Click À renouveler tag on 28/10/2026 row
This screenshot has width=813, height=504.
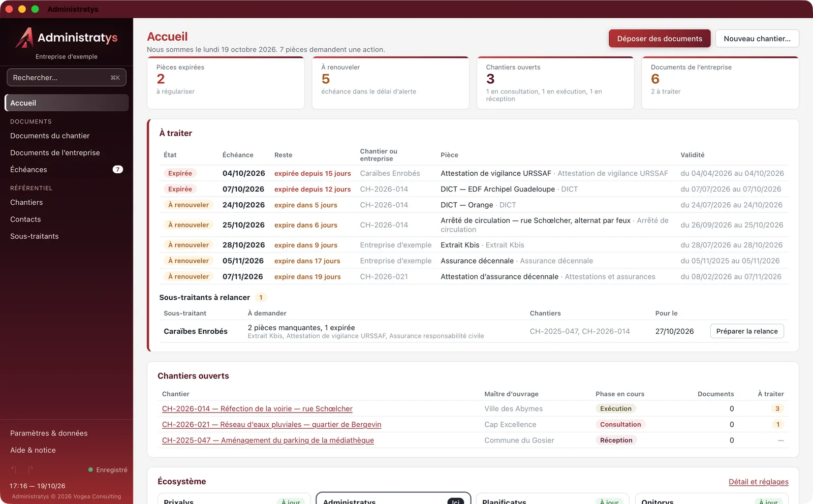[x=189, y=245]
